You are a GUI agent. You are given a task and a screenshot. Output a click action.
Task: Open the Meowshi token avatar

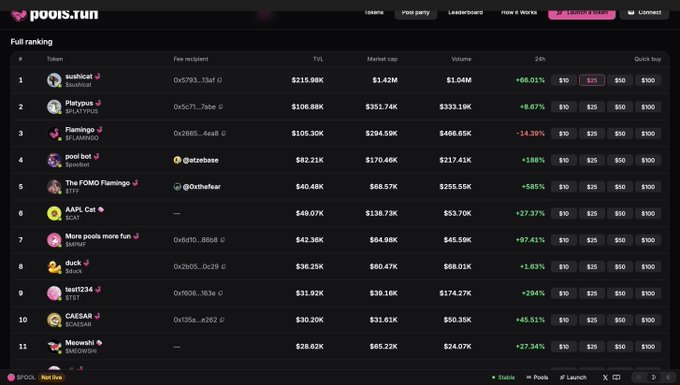coord(54,346)
